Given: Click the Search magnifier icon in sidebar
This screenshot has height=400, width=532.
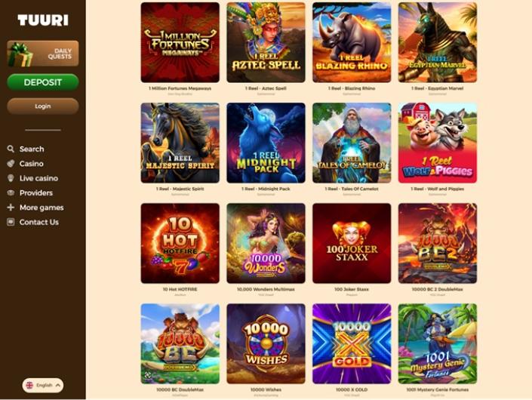Looking at the screenshot, I should [11, 149].
